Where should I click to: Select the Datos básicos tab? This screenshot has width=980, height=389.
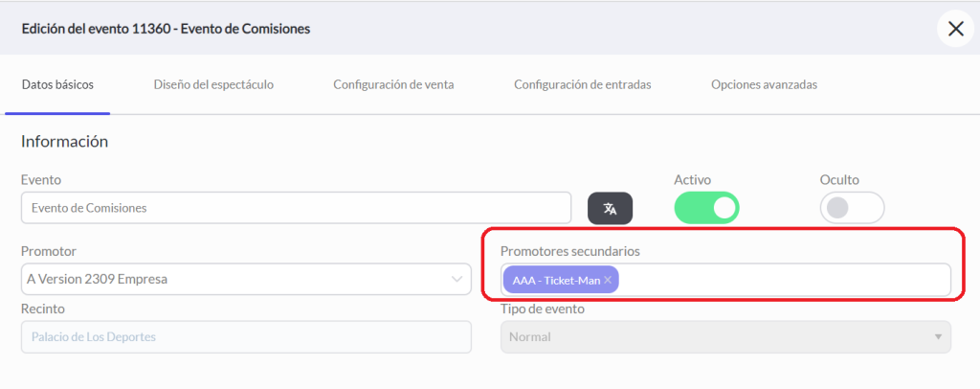coord(57,84)
